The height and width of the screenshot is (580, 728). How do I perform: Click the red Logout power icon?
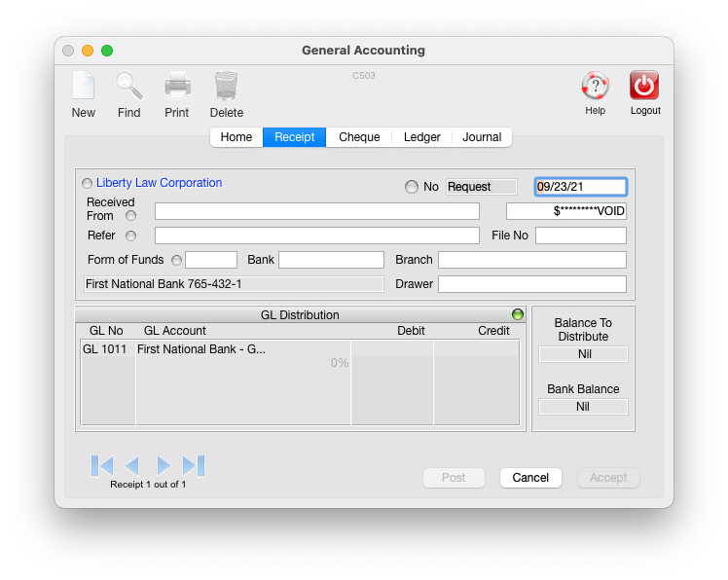click(644, 86)
